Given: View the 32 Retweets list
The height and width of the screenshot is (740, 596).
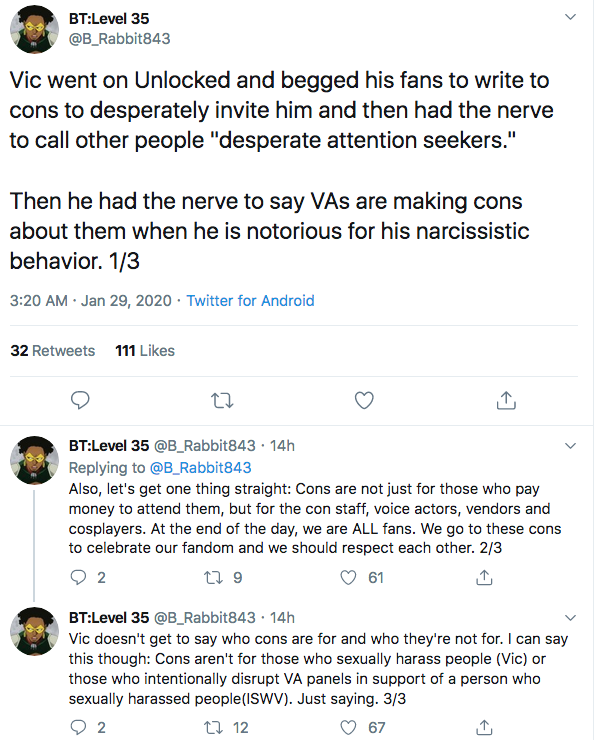Looking at the screenshot, I should [x=53, y=351].
